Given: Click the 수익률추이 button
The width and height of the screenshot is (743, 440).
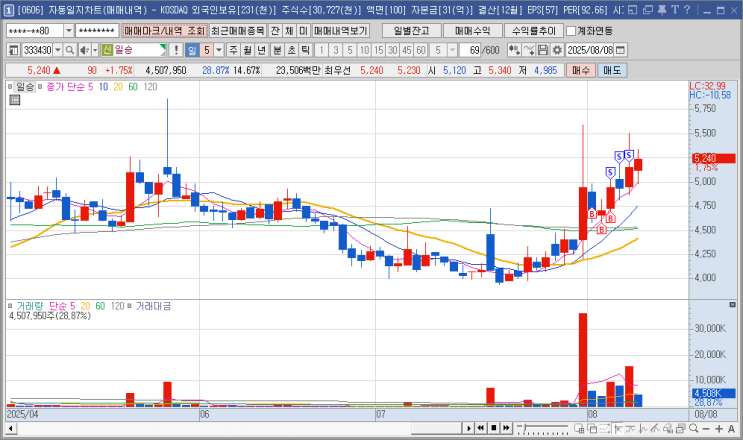Looking at the screenshot, I should (x=534, y=31).
